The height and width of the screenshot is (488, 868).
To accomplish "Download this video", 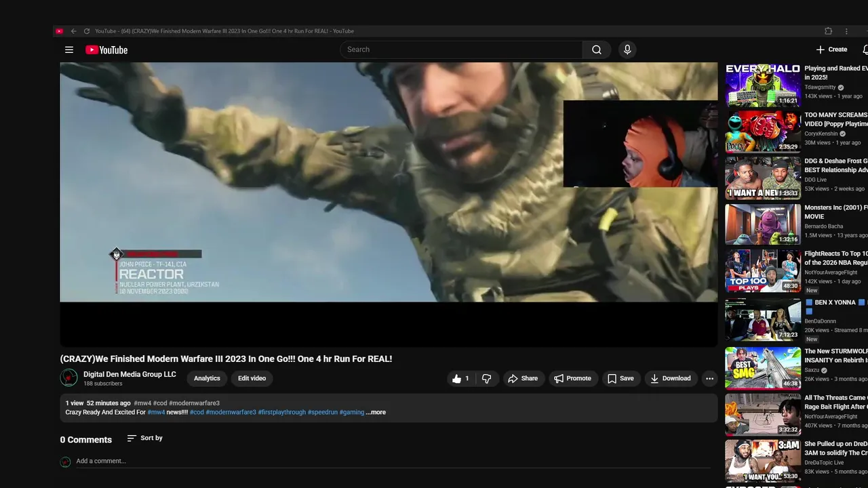I will tap(670, 379).
